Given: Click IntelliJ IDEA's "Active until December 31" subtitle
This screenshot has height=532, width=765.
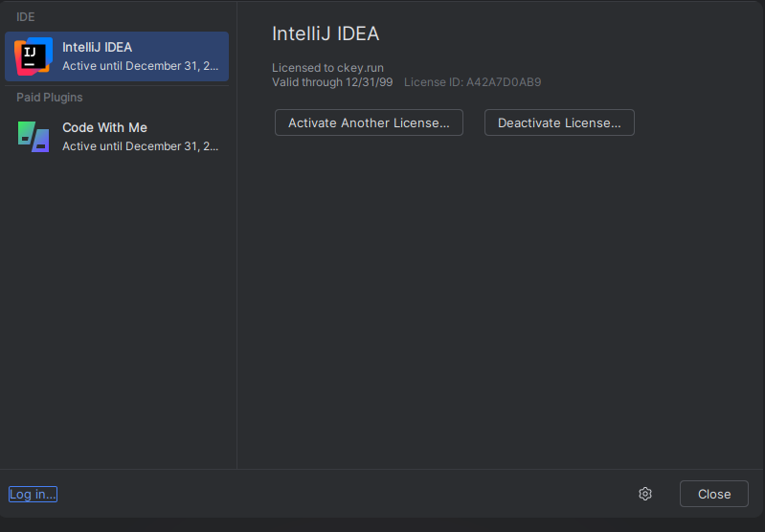Looking at the screenshot, I should pyautogui.click(x=140, y=66).
